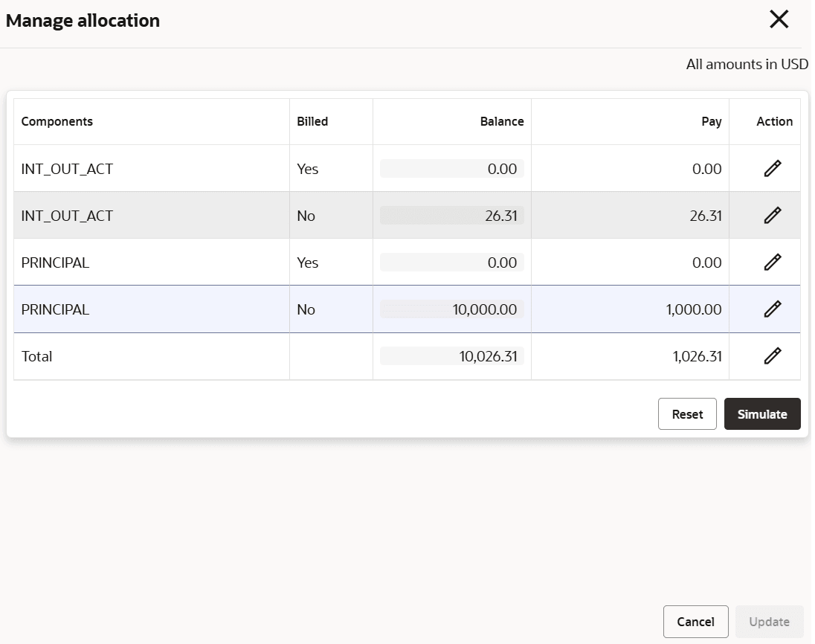This screenshot has width=815, height=644.
Task: Close the Manage allocation dialog
Action: (779, 19)
